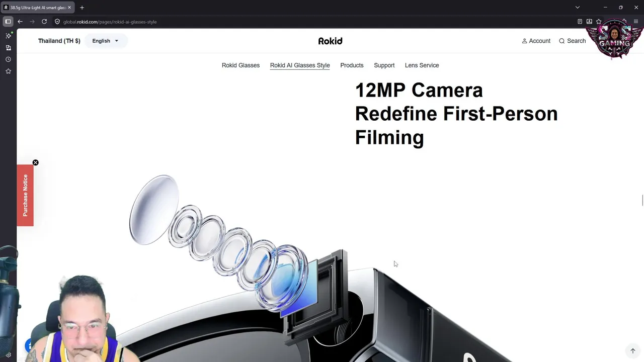Open the Account page
The height and width of the screenshot is (362, 644).
pyautogui.click(x=536, y=41)
